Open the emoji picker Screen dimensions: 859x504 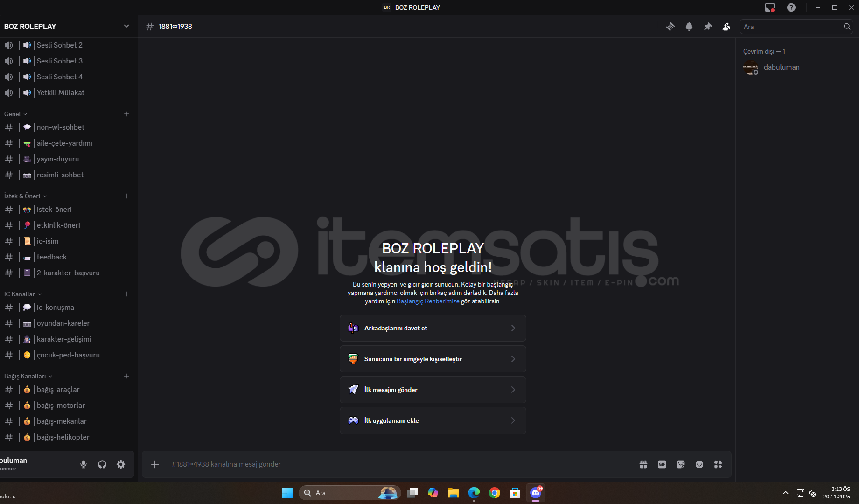(x=699, y=464)
